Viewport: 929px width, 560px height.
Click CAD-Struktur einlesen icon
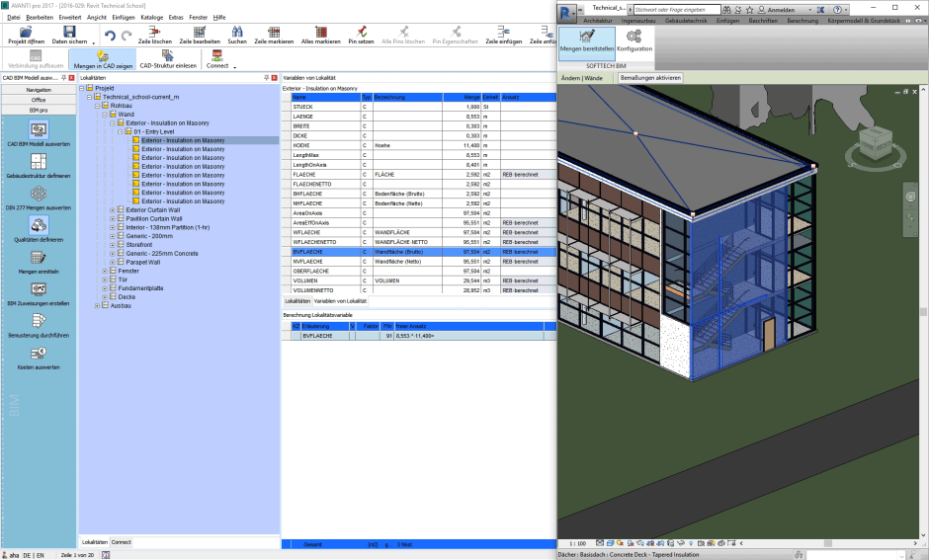coord(168,60)
